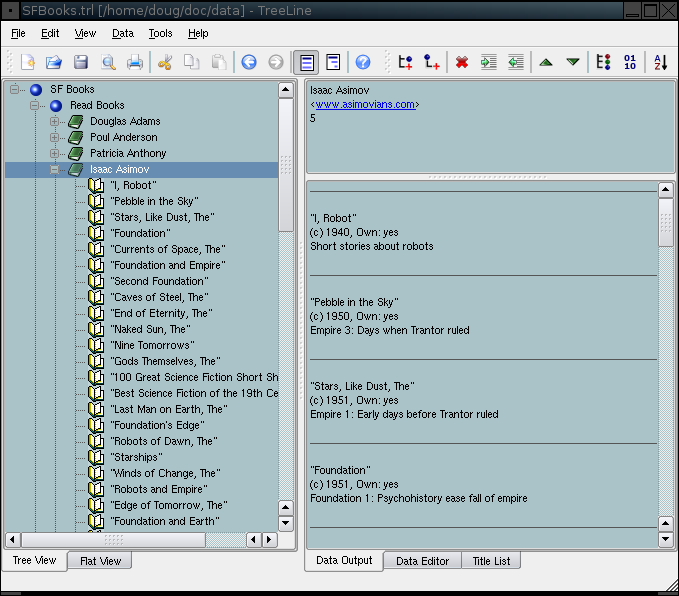Click the tree scroll up arrow at top

285,90
